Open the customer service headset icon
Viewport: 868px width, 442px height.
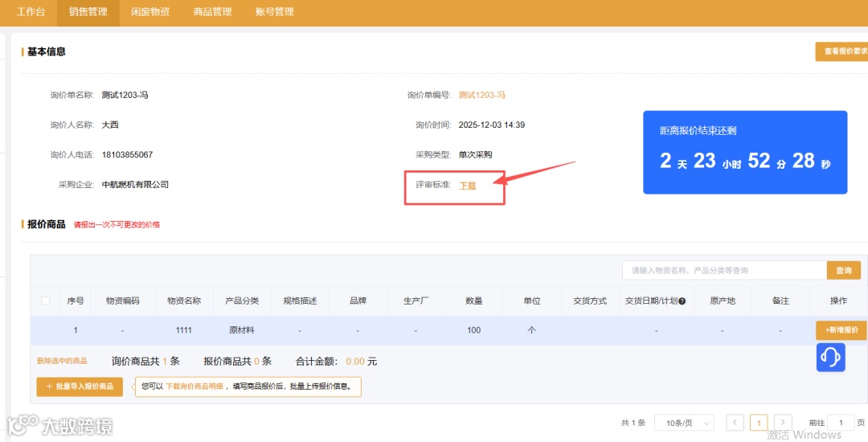tap(830, 357)
